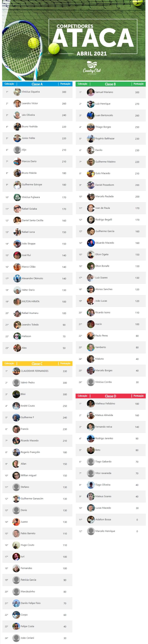Viewport: 148px width, 644px height.
Task: Click Samuel Mariano's profile photo
Action: 91,92
